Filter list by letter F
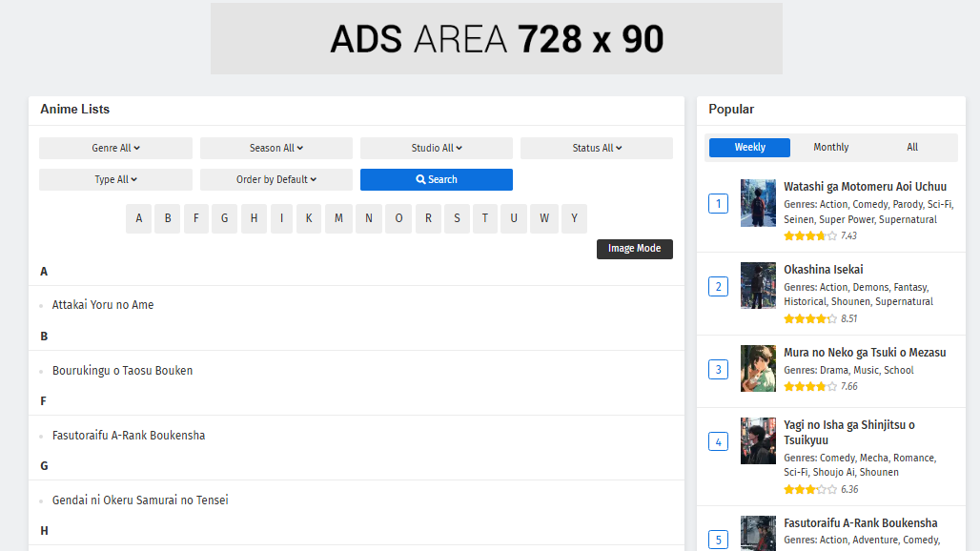The height and width of the screenshot is (551, 980). click(196, 218)
